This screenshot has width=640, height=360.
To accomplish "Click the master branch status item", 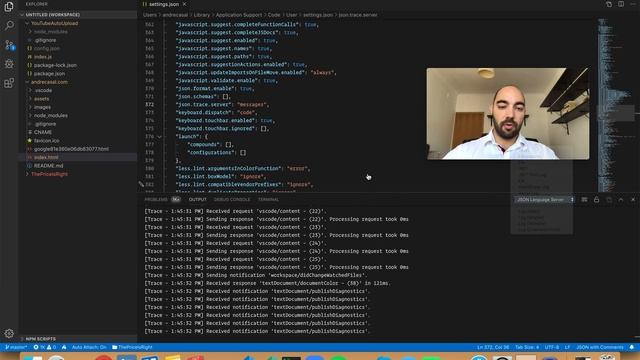I will pyautogui.click(x=16, y=347).
